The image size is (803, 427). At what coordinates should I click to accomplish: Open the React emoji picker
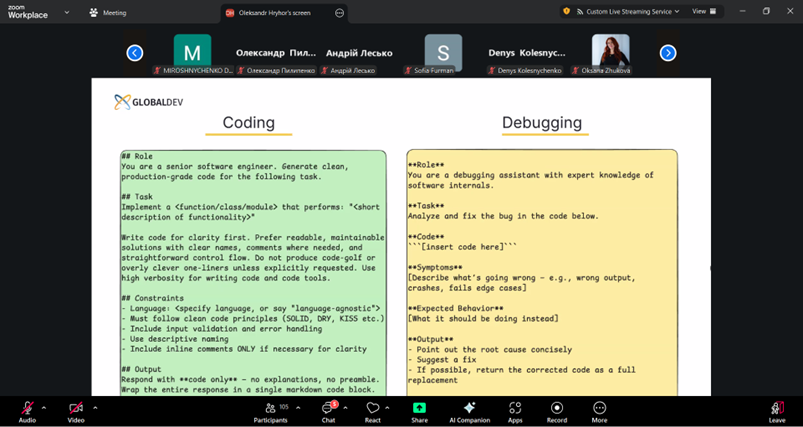pyautogui.click(x=372, y=408)
